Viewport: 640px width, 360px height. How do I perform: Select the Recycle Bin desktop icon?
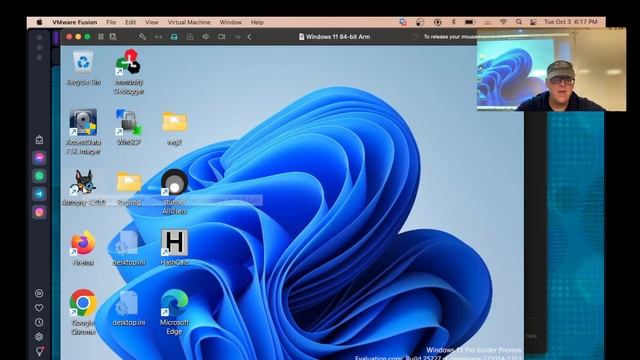pos(83,68)
